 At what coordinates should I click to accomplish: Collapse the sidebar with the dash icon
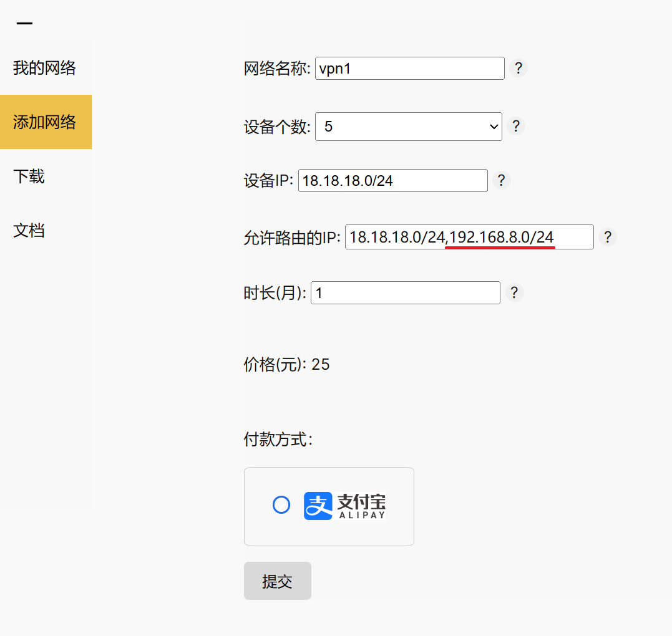(x=24, y=23)
